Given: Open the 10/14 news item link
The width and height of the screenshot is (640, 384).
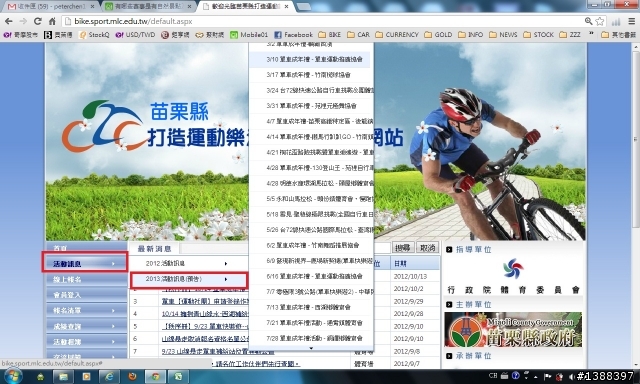Looking at the screenshot, I should (204, 314).
